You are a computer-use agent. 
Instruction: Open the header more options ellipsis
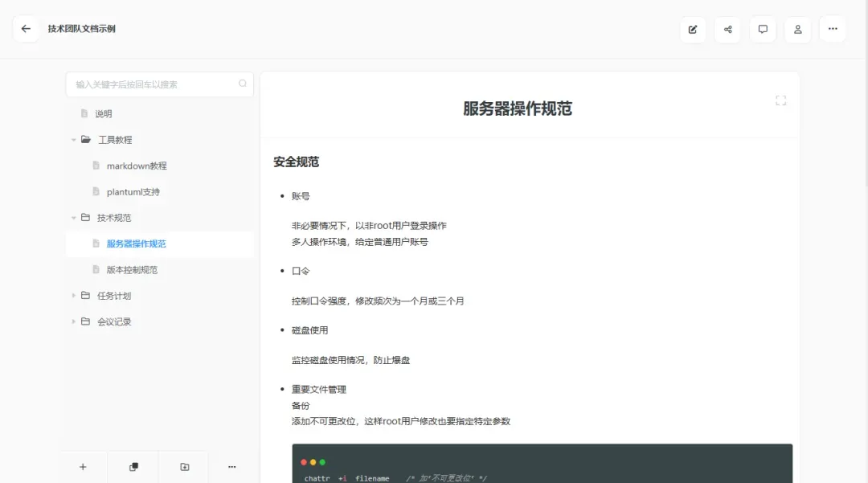833,29
